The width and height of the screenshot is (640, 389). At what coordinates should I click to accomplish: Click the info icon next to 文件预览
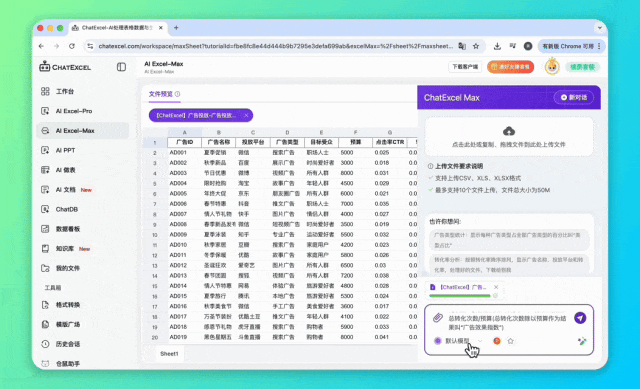pos(178,94)
